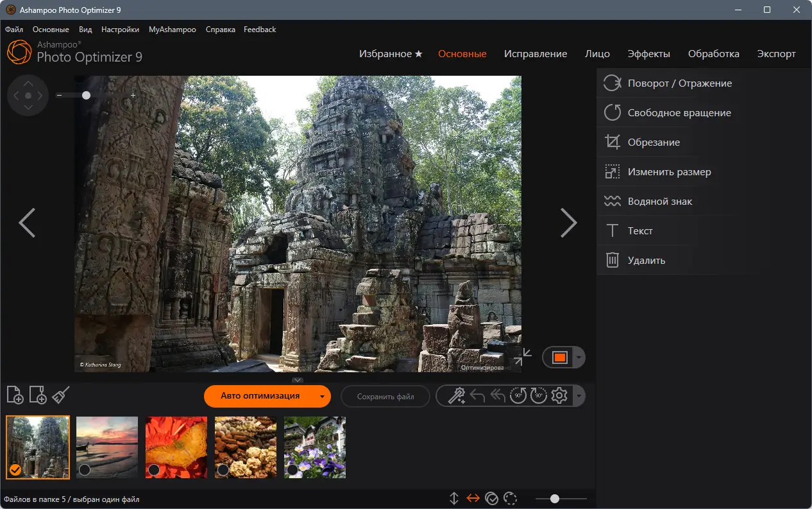The width and height of the screenshot is (812, 509).
Task: Select the Текст tool in the sidebar
Action: [x=639, y=230]
